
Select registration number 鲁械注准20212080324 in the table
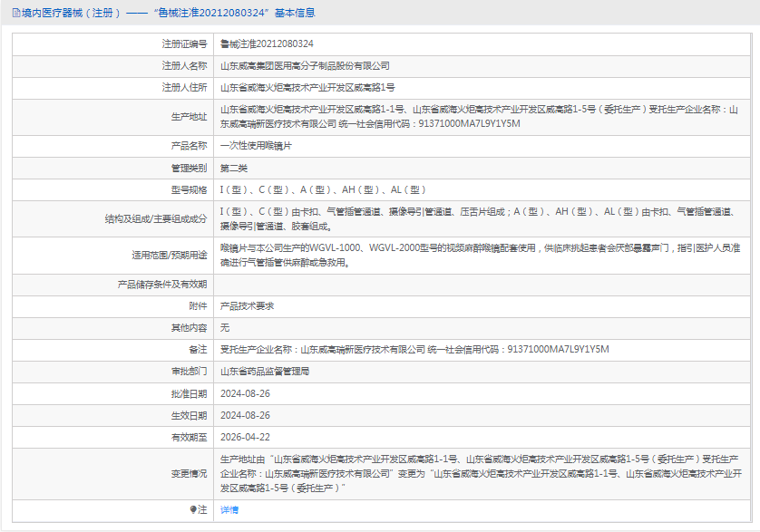click(x=267, y=44)
